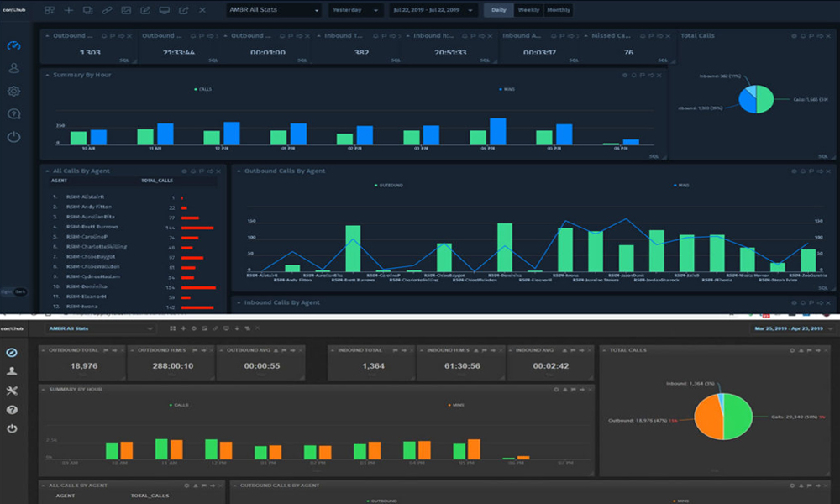Image resolution: width=840 pixels, height=504 pixels.
Task: Open the Jul 22, 2019 date range dropdown
Action: [433, 10]
